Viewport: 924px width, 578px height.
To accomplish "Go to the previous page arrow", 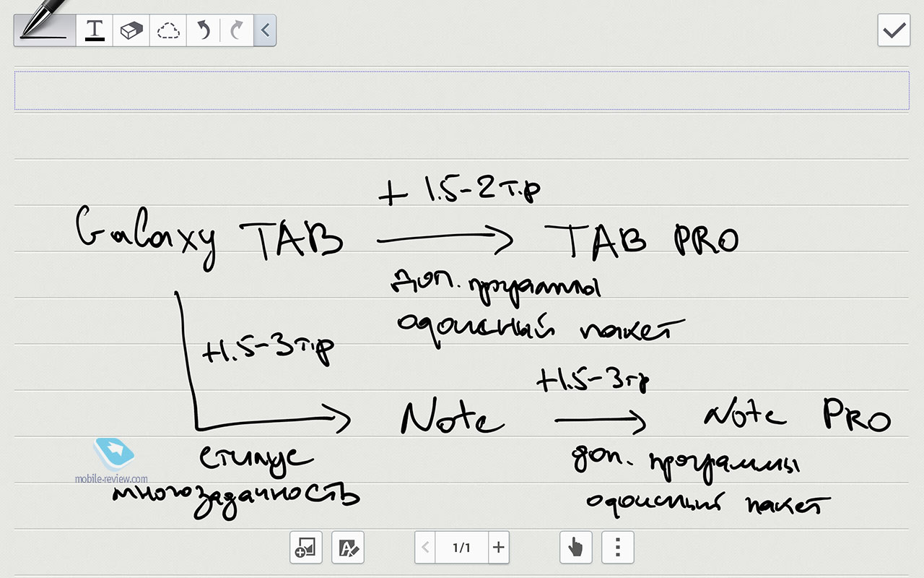I will tap(426, 548).
